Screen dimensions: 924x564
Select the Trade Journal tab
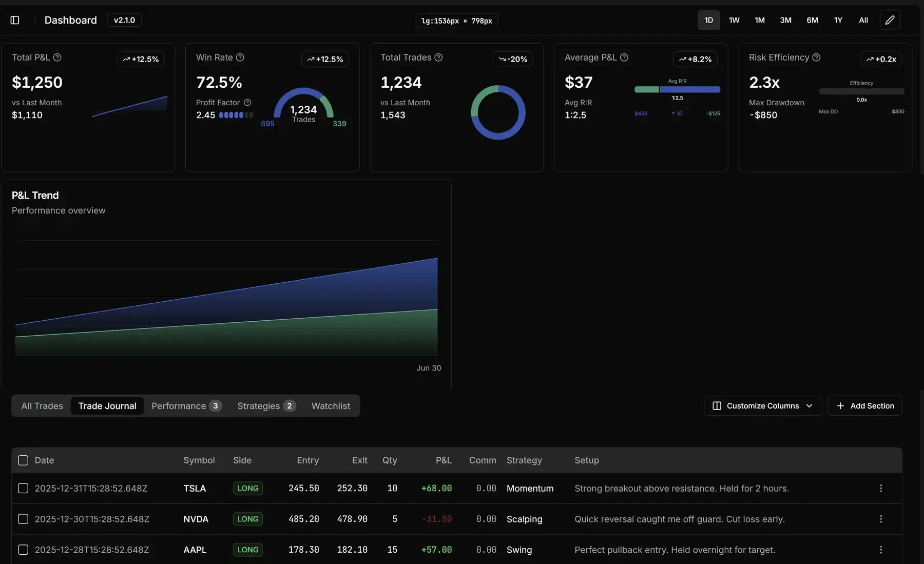tap(107, 406)
